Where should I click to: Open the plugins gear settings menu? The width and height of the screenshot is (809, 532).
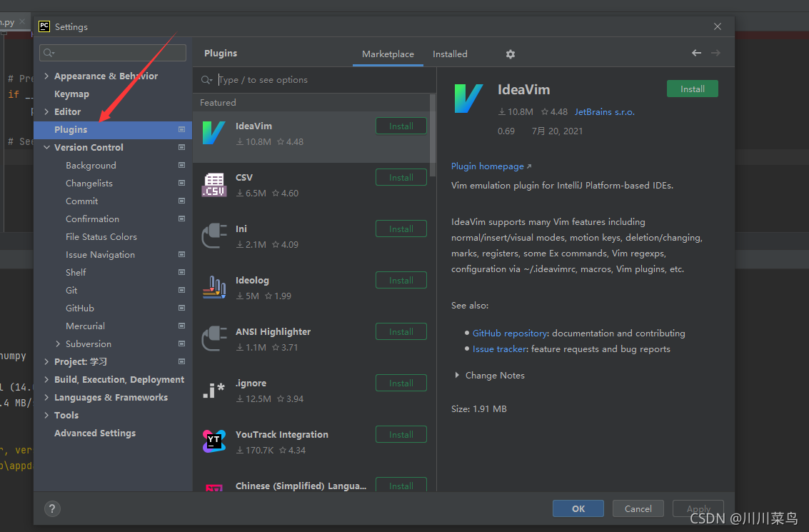[x=511, y=54]
